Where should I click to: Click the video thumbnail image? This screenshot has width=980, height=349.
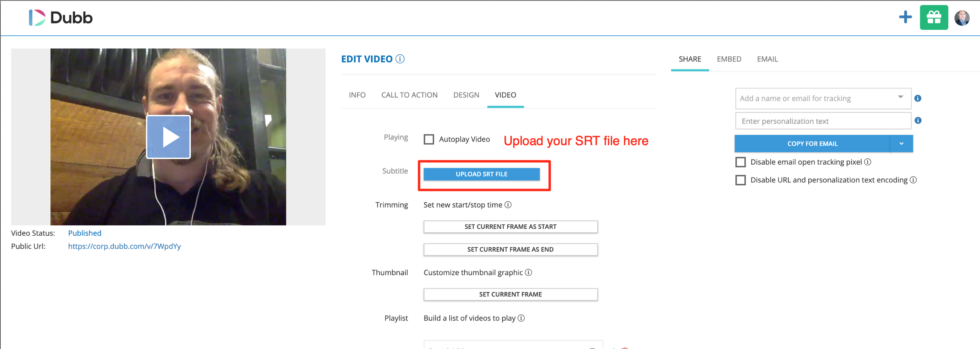coord(168,137)
